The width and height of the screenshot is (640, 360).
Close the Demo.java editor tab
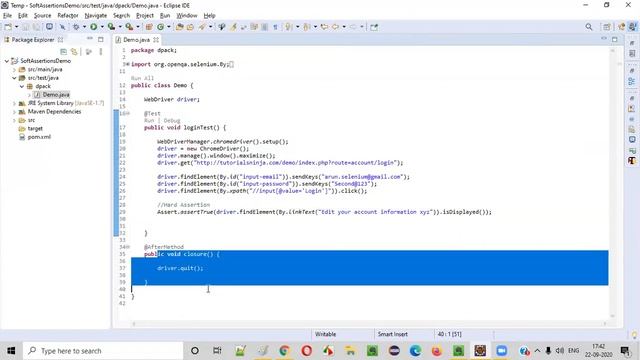click(x=156, y=40)
